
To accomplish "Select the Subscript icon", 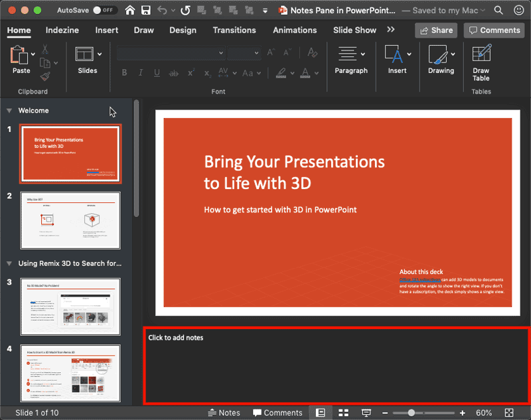I will point(207,74).
